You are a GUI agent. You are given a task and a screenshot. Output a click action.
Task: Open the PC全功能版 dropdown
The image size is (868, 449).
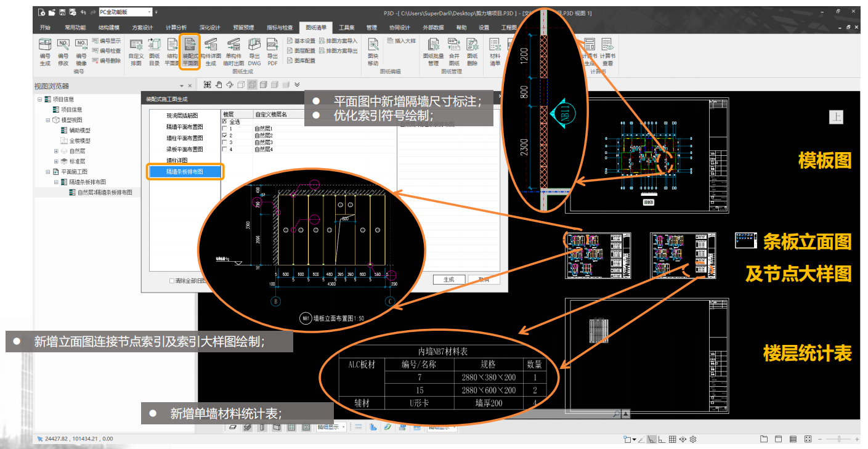(150, 12)
